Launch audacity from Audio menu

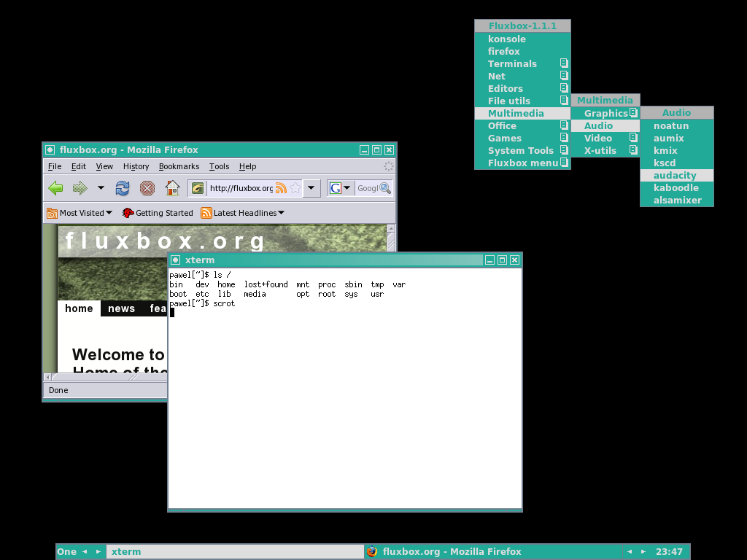click(677, 175)
